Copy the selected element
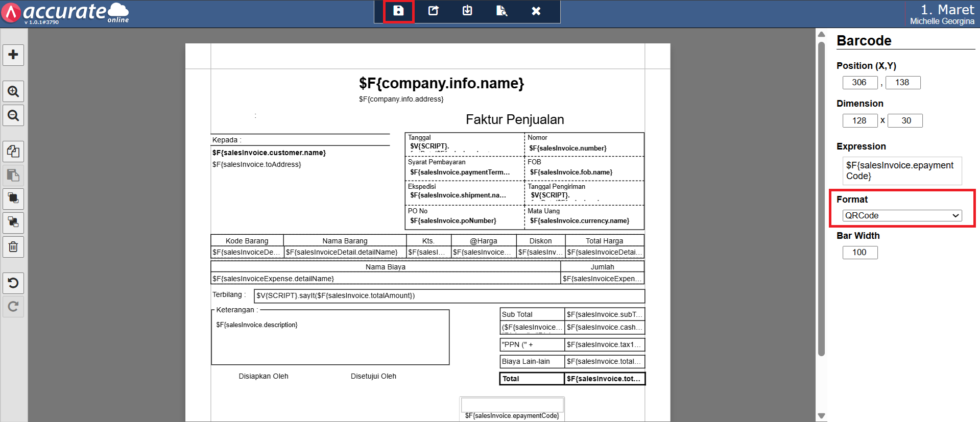 point(13,152)
